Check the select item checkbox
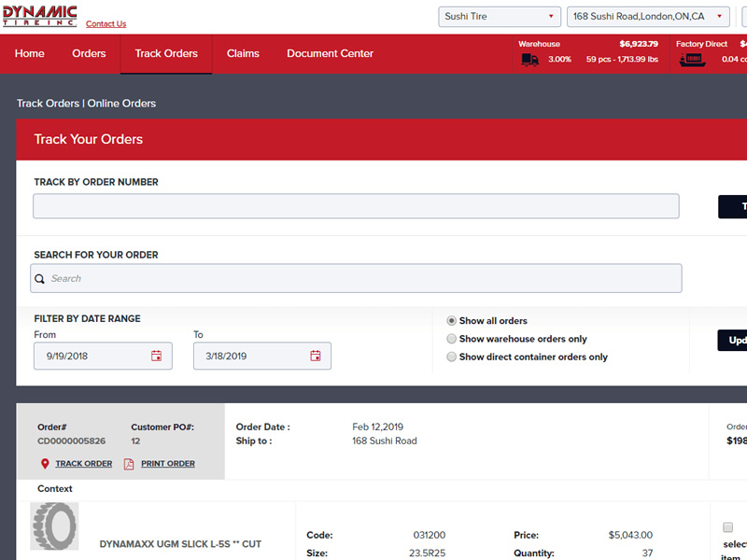Screen dimensions: 747x560 pos(727,527)
